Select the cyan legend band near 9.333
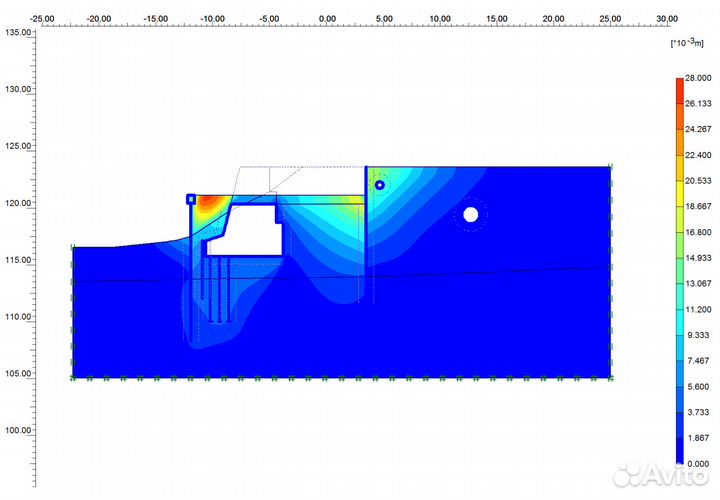 pyautogui.click(x=679, y=342)
